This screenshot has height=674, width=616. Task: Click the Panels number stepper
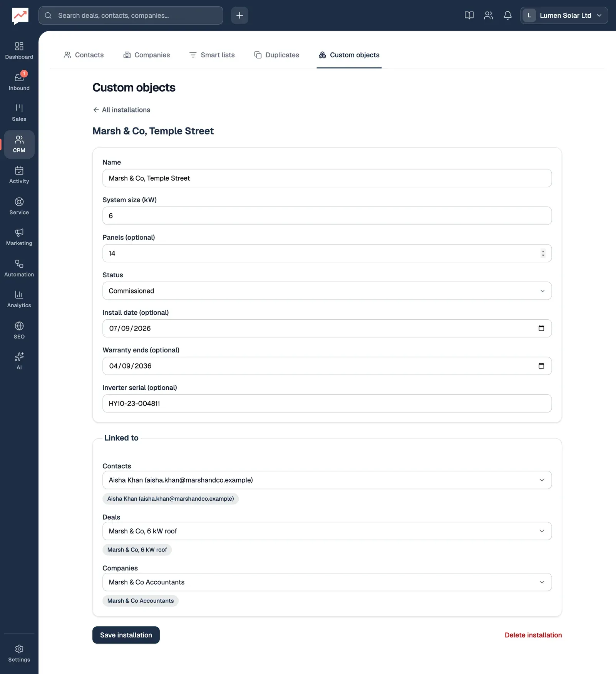[543, 253]
